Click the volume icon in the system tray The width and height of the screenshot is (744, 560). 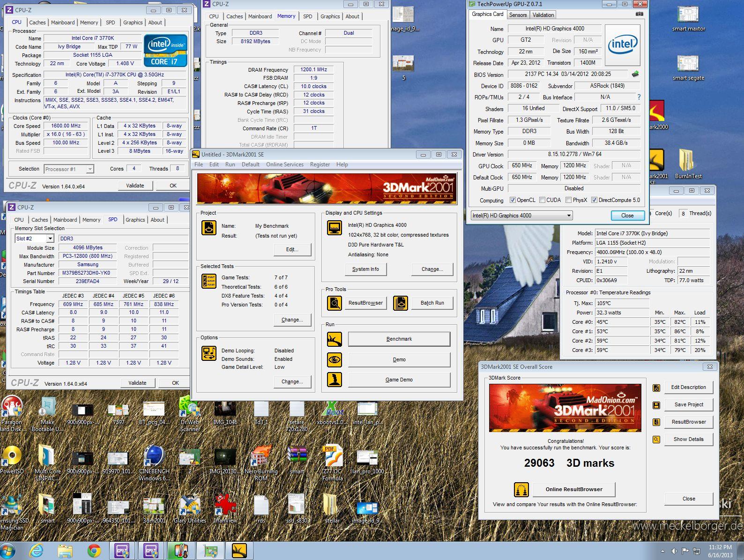tap(674, 552)
